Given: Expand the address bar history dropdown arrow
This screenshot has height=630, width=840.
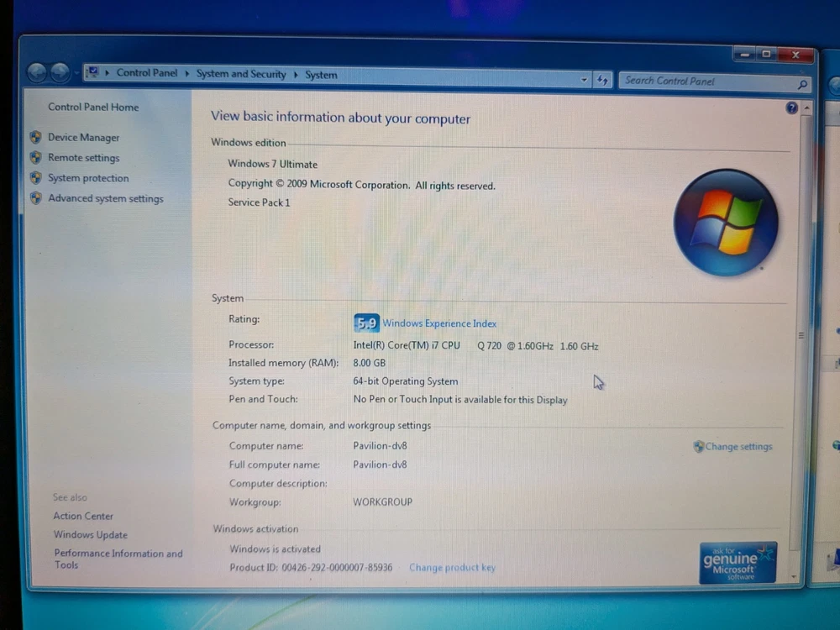Looking at the screenshot, I should coord(585,80).
